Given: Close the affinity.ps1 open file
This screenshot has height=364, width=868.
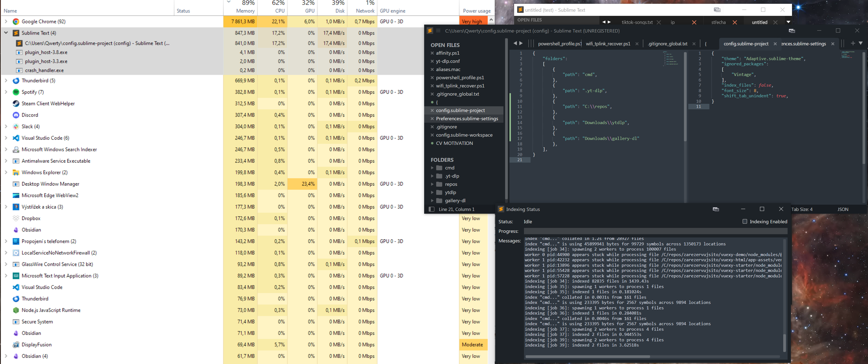Looking at the screenshot, I should [x=432, y=53].
